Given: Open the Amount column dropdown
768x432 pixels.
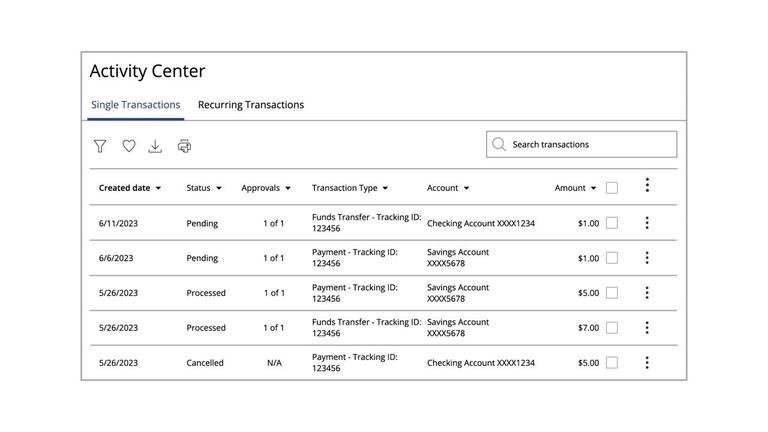Looking at the screenshot, I should pos(575,188).
